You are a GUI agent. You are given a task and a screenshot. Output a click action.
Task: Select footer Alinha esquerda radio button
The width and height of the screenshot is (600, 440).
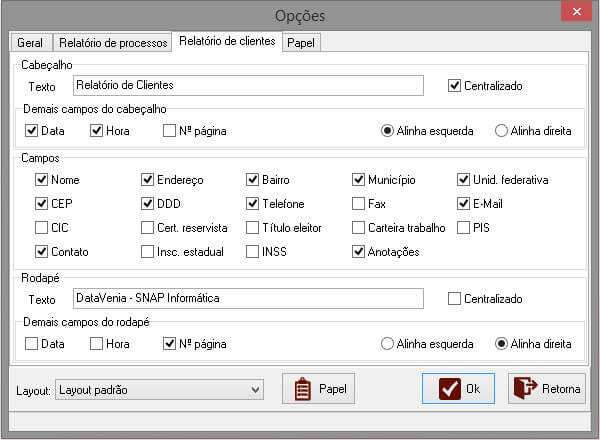pyautogui.click(x=388, y=344)
